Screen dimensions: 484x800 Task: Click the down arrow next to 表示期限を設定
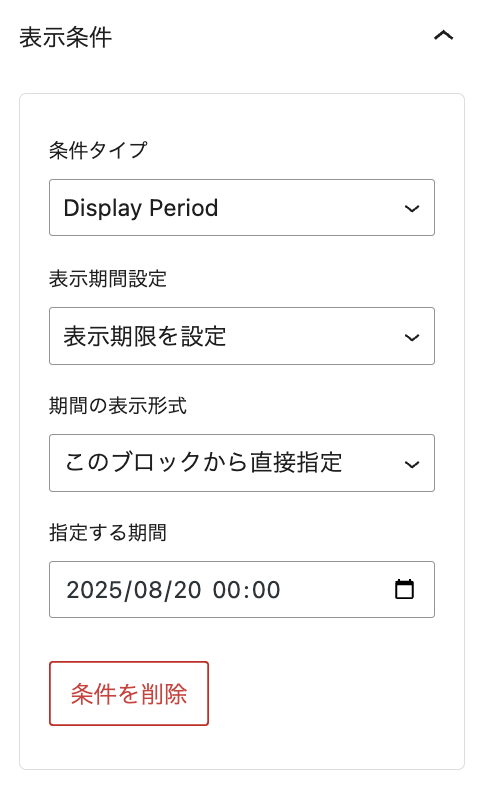point(412,337)
